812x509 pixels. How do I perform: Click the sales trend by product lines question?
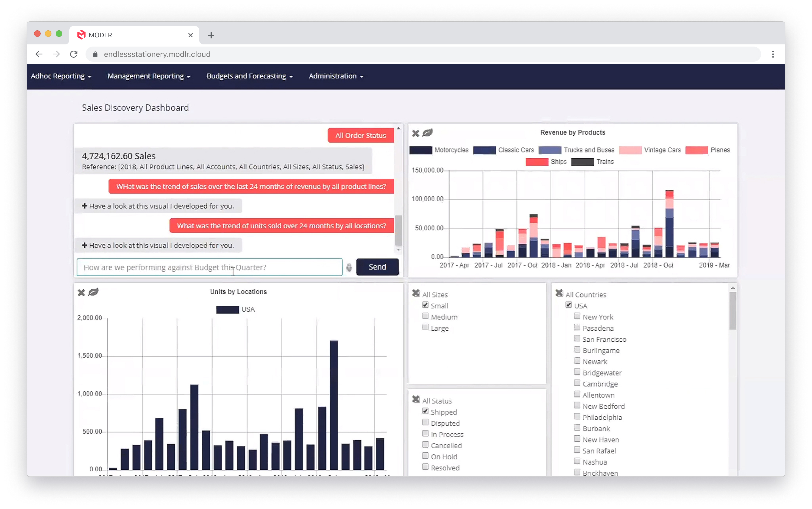[251, 187]
